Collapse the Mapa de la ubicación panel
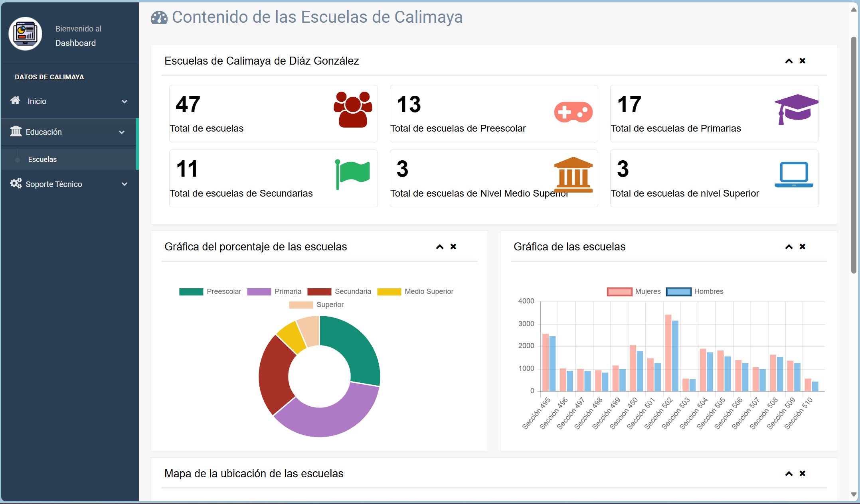The width and height of the screenshot is (860, 504). [x=789, y=474]
